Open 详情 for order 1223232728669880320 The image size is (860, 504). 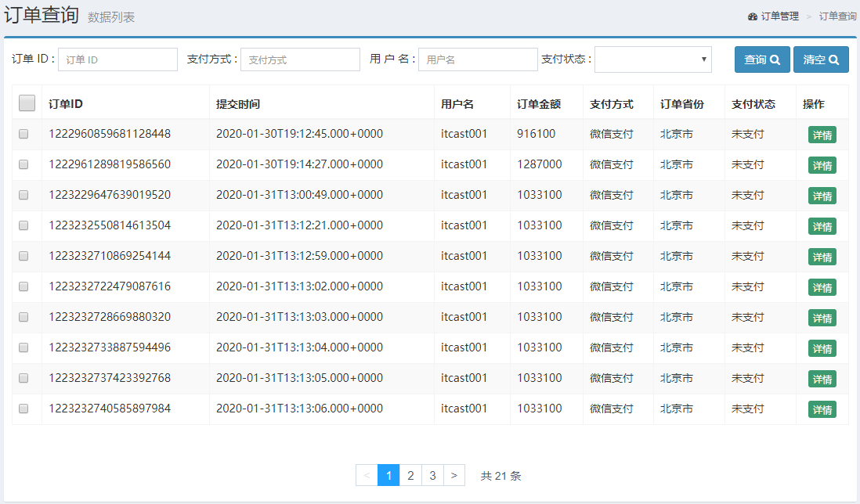click(x=822, y=318)
